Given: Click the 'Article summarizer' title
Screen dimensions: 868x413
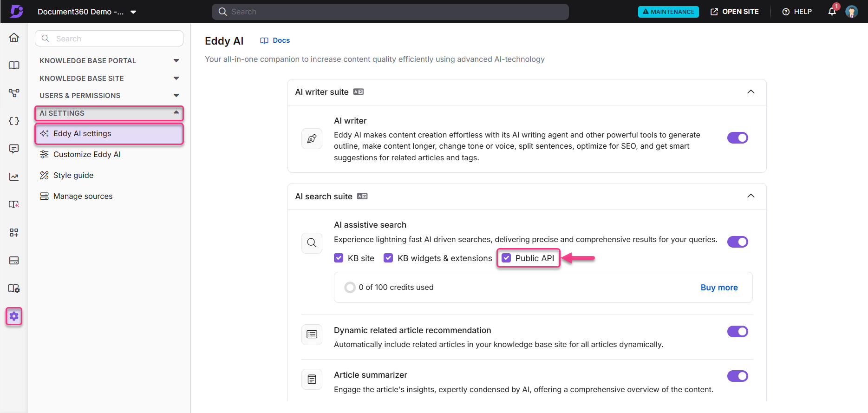Looking at the screenshot, I should point(371,375).
